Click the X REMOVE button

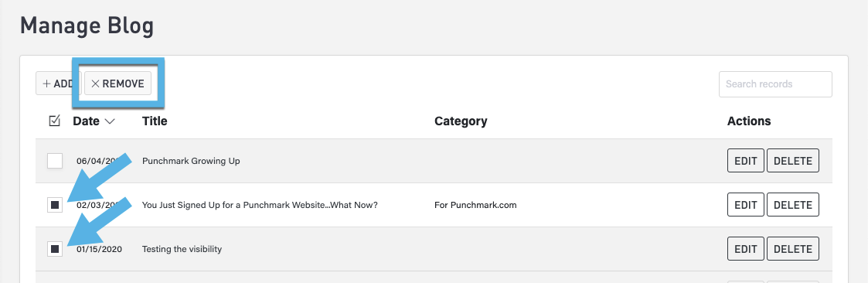click(x=118, y=84)
